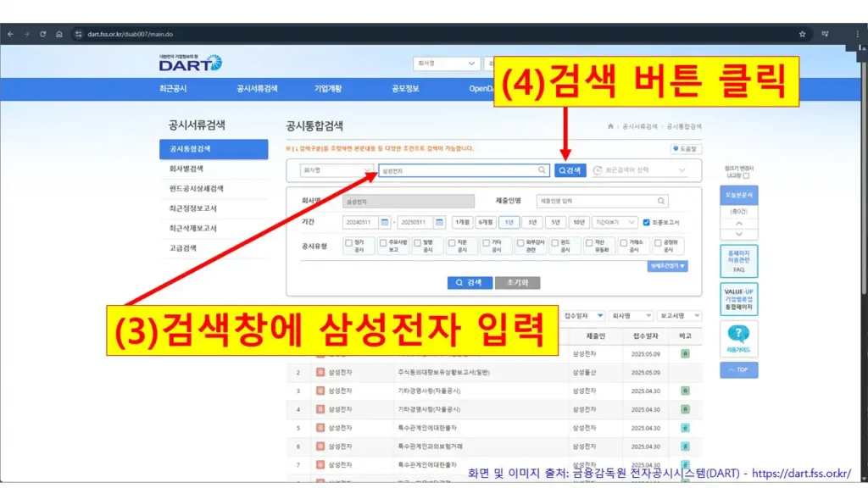Open the 회사명 sort dropdown above results

tap(631, 316)
